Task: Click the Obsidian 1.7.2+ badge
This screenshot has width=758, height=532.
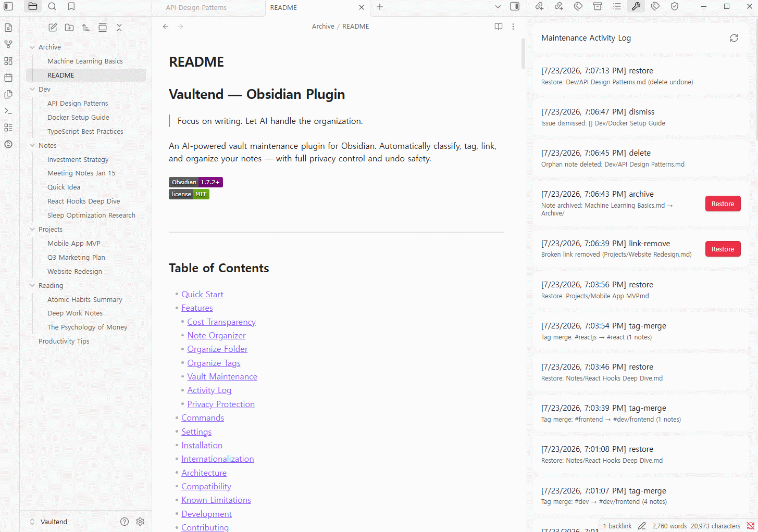Action: point(196,182)
